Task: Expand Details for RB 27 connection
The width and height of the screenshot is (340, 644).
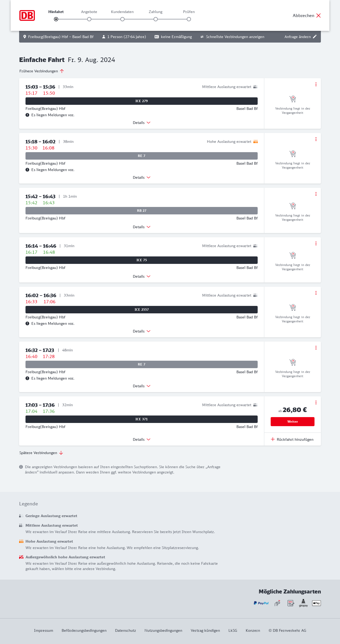Action: coord(142,227)
